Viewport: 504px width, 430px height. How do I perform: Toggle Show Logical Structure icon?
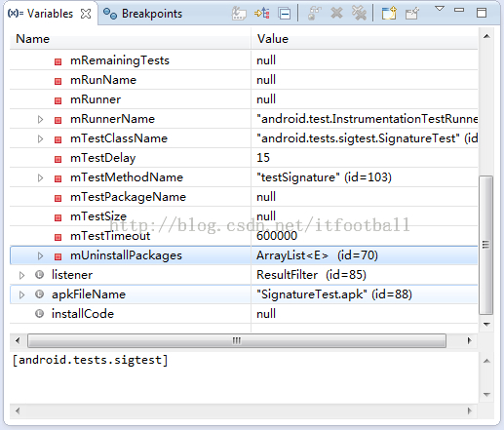262,14
